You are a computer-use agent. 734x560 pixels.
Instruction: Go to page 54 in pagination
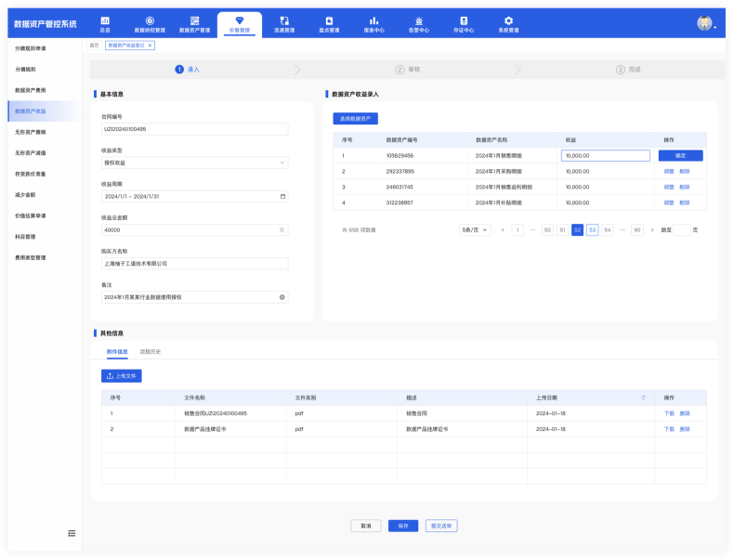(607, 229)
